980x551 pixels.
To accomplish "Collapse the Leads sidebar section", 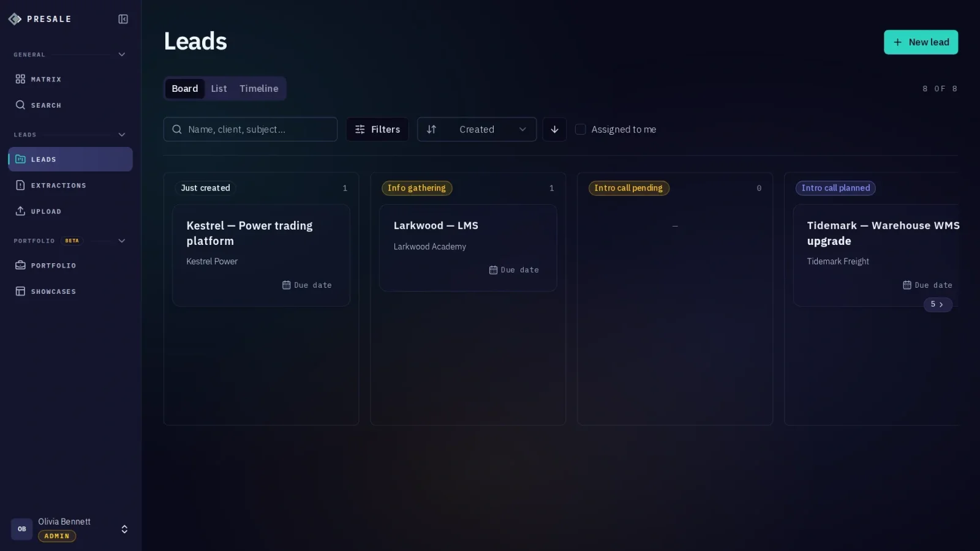I will (122, 135).
